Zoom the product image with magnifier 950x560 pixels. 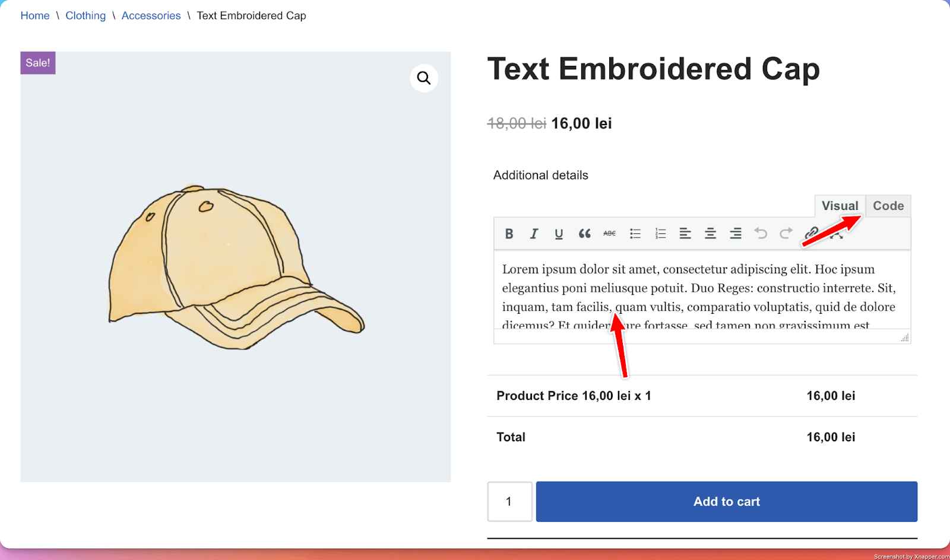(x=424, y=78)
